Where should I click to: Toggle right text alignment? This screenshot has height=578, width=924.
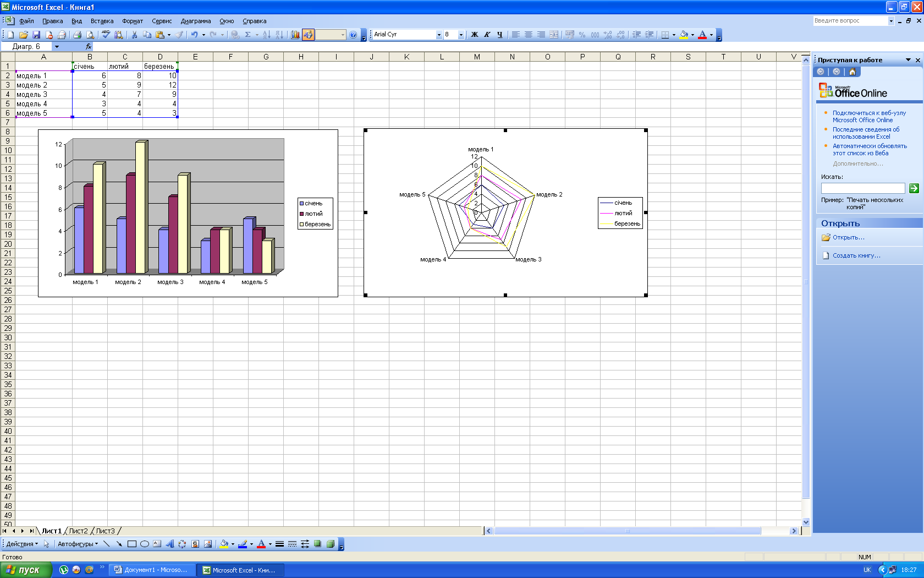[541, 35]
